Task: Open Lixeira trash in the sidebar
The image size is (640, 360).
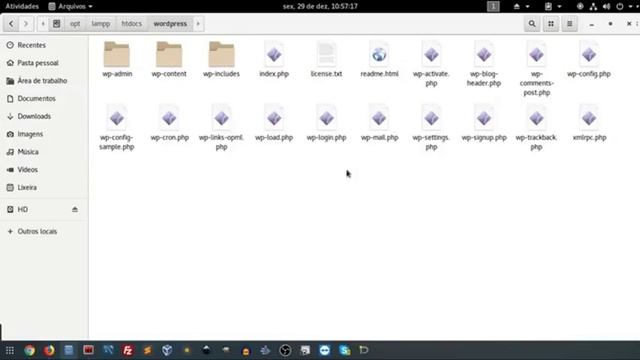Action: 44,187
